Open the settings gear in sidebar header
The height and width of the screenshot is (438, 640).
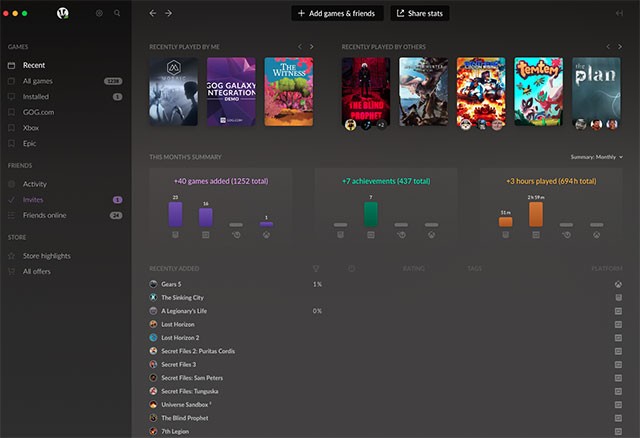tap(99, 13)
